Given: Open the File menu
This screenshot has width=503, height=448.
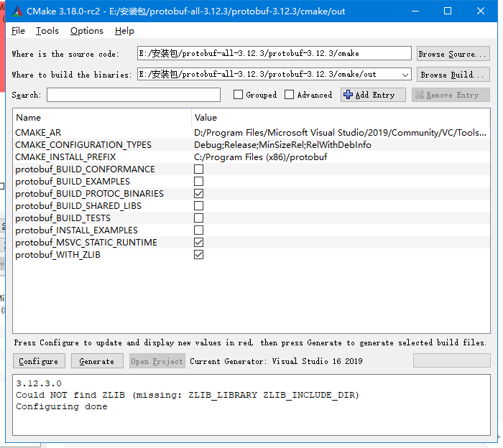Looking at the screenshot, I should click(18, 31).
